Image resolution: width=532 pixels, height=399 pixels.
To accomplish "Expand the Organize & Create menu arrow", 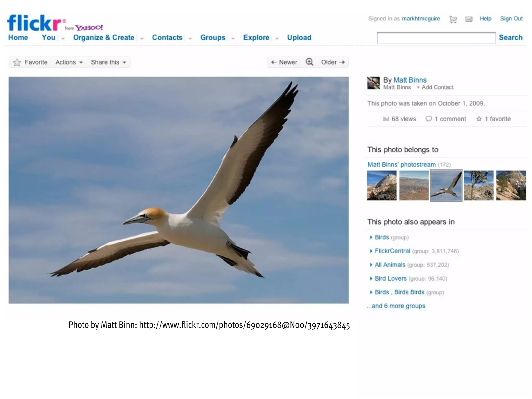I will (x=142, y=38).
